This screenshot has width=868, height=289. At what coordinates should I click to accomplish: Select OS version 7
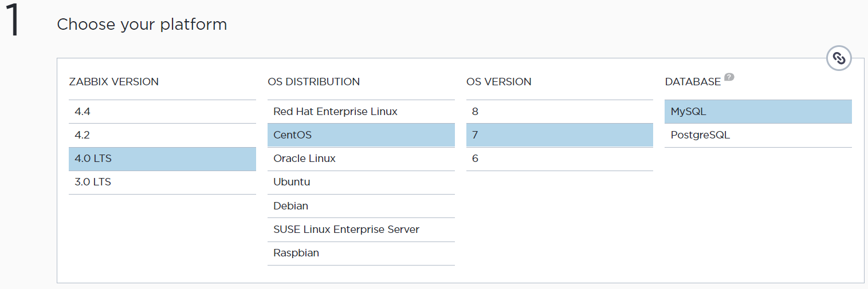(559, 135)
